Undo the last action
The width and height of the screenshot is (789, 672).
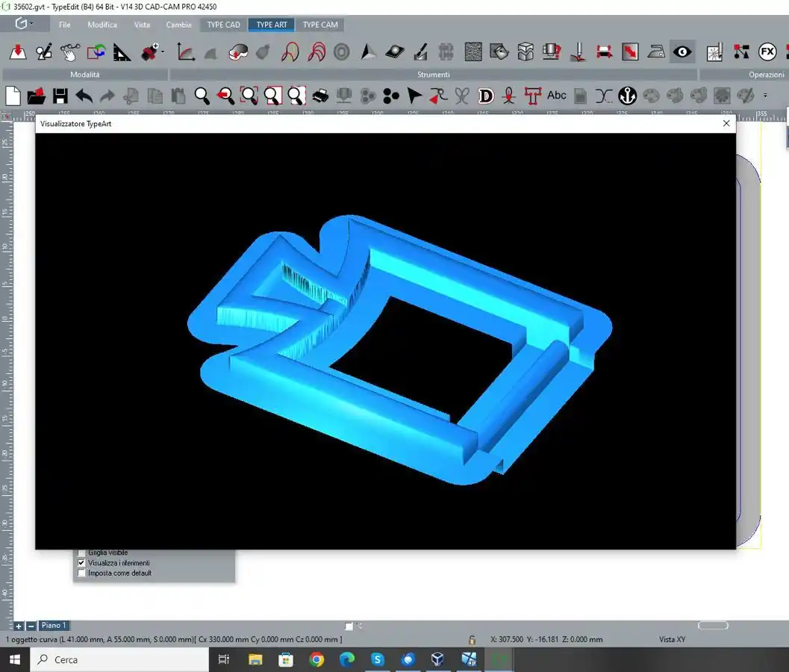tap(84, 96)
